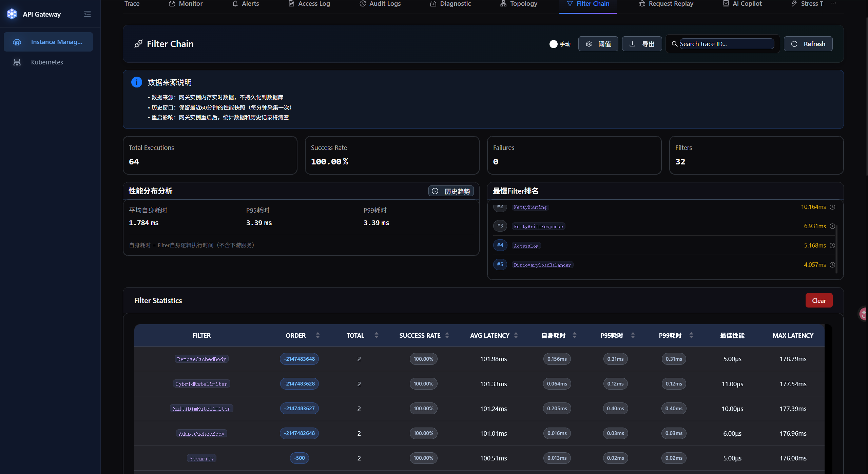Screen dimensions: 868x474
Task: Sort table by P95耗时 column
Action: click(633, 335)
